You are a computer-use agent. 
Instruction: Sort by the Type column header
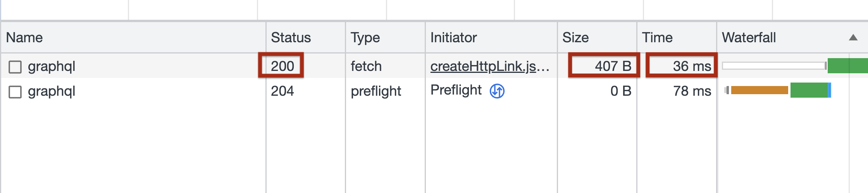(x=365, y=38)
